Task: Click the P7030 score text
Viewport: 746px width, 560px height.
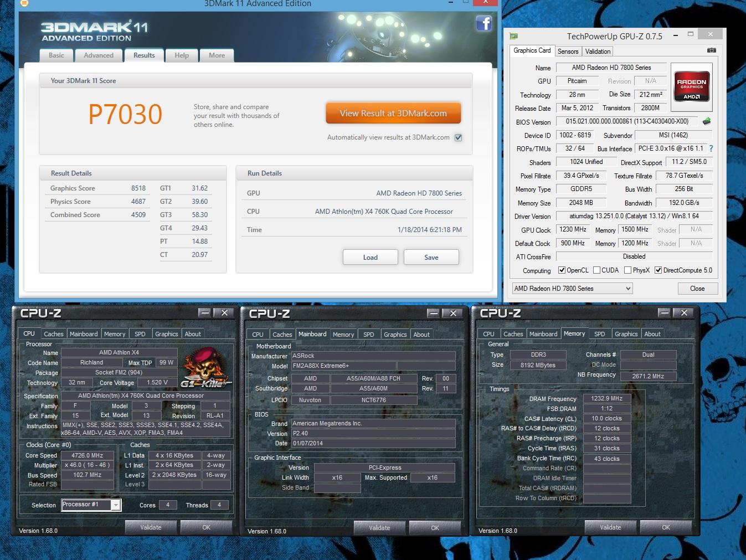Action: pos(125,114)
